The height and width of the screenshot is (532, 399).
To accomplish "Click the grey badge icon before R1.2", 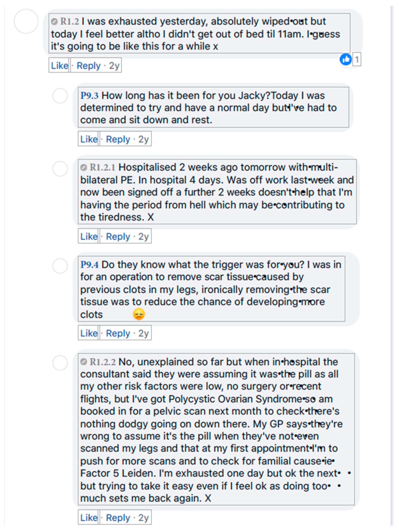I will click(54, 22).
